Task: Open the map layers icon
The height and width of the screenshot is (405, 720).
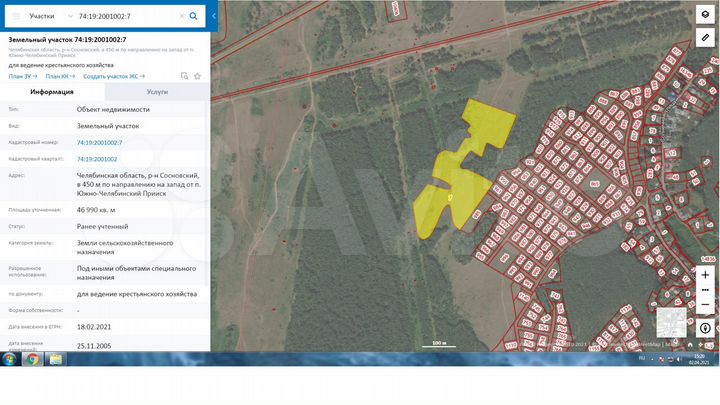Action: coord(705,15)
